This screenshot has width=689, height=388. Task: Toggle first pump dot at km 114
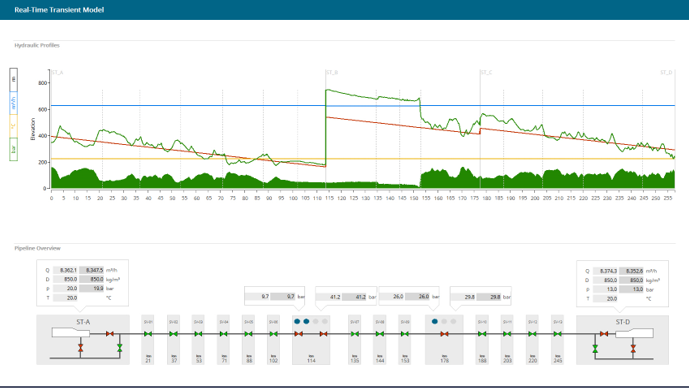[x=297, y=322]
